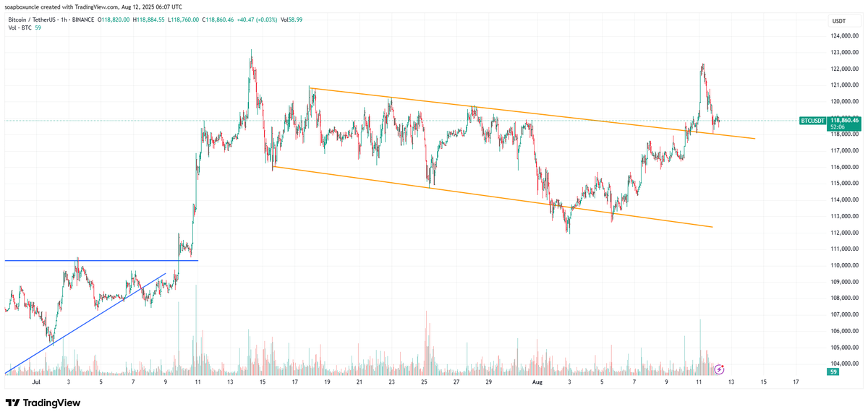Click the purple lightning event marker on the chart
Viewport: 868px width, 417px height.
(x=719, y=369)
